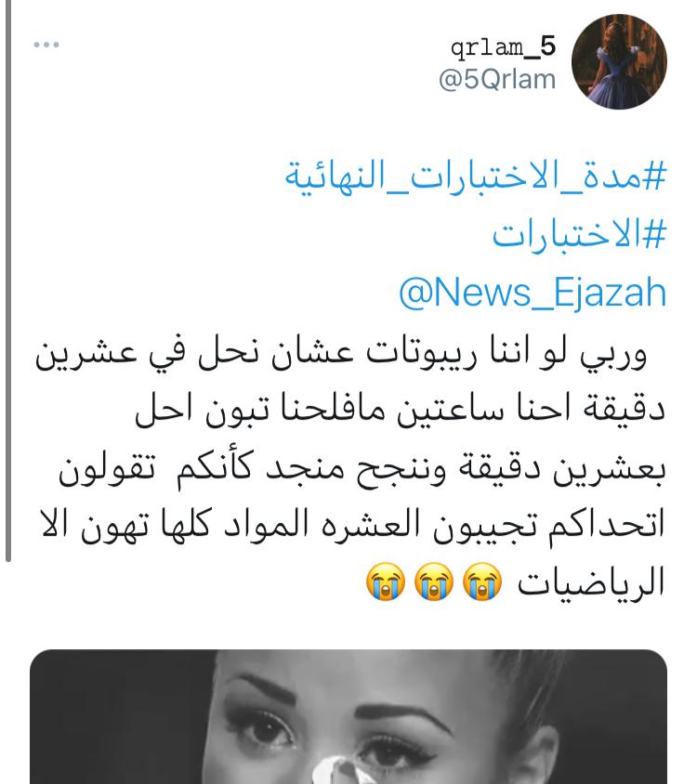Screen dimensions: 697x784
Task: Open the circular profile avatar picture
Action: tap(619, 62)
